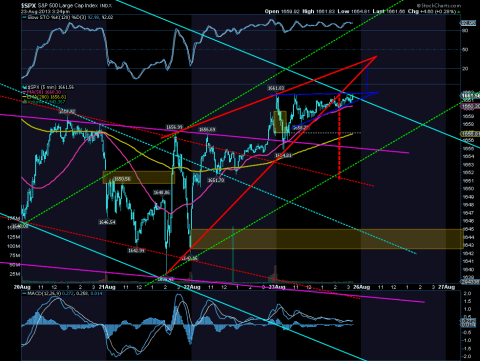This screenshot has height=361, width=480.
Task: Click the 1661.03 peak price annotation
Action: point(276,88)
